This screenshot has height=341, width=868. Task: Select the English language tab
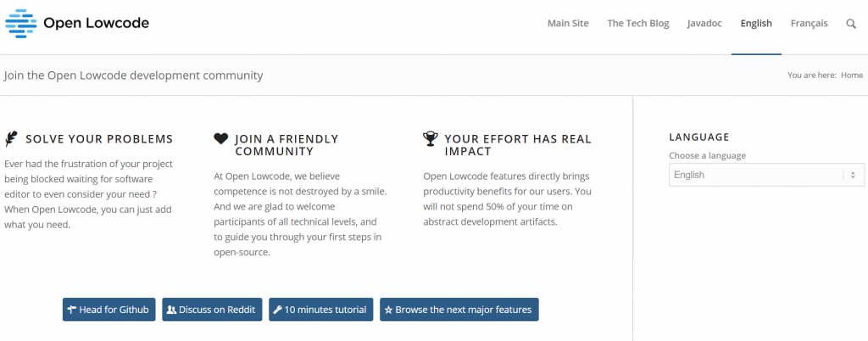pyautogui.click(x=756, y=23)
